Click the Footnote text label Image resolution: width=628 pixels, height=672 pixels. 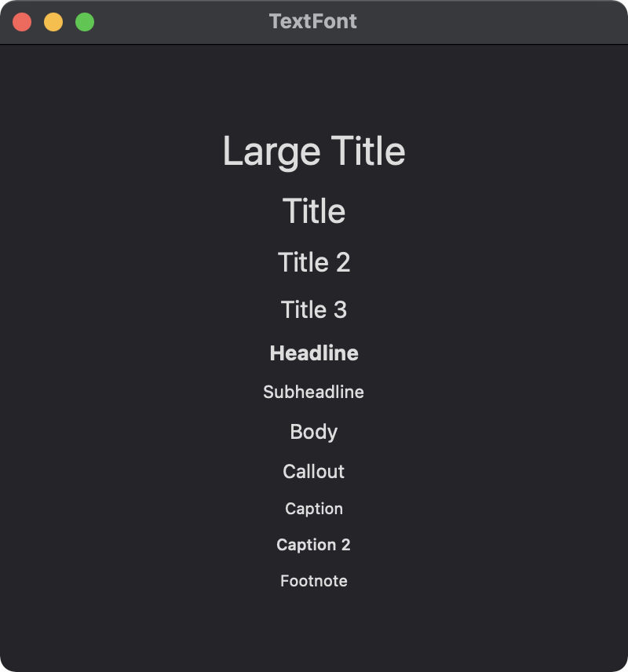[314, 581]
